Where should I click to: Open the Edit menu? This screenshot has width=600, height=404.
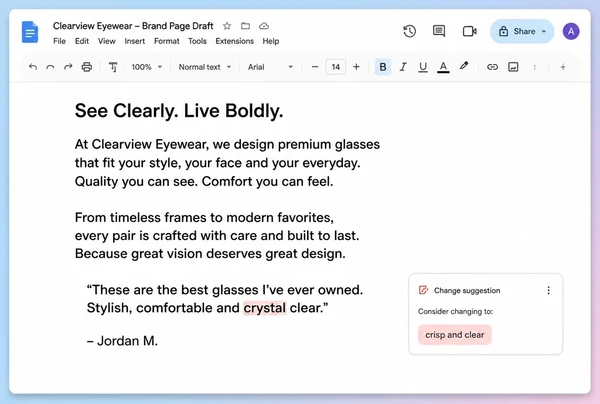point(82,41)
